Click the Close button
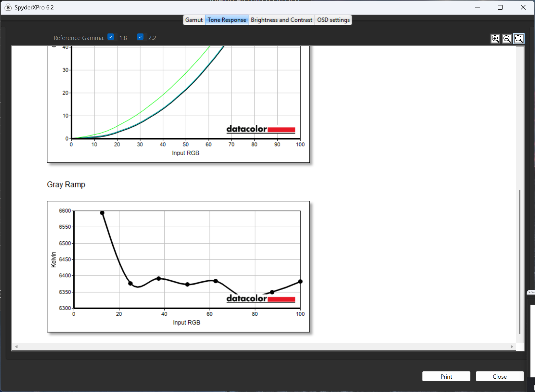This screenshot has width=535, height=392. click(500, 376)
